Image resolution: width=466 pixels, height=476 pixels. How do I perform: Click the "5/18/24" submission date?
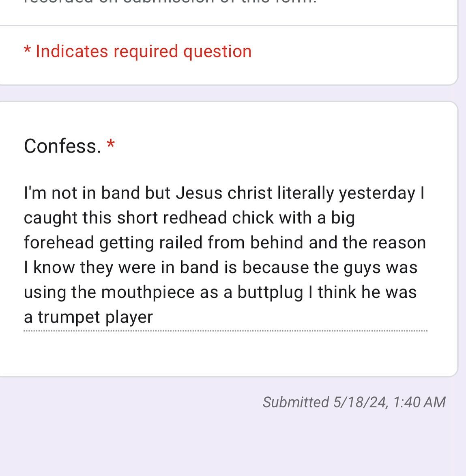pyautogui.click(x=359, y=402)
